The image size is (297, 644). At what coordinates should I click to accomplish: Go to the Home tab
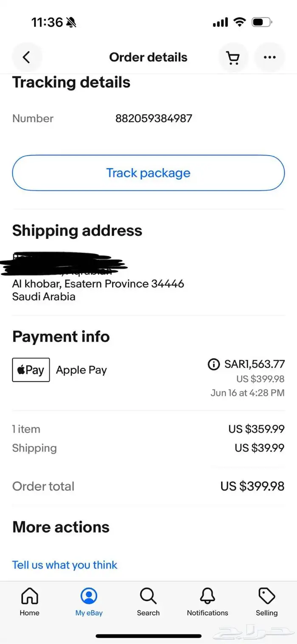[30, 601]
